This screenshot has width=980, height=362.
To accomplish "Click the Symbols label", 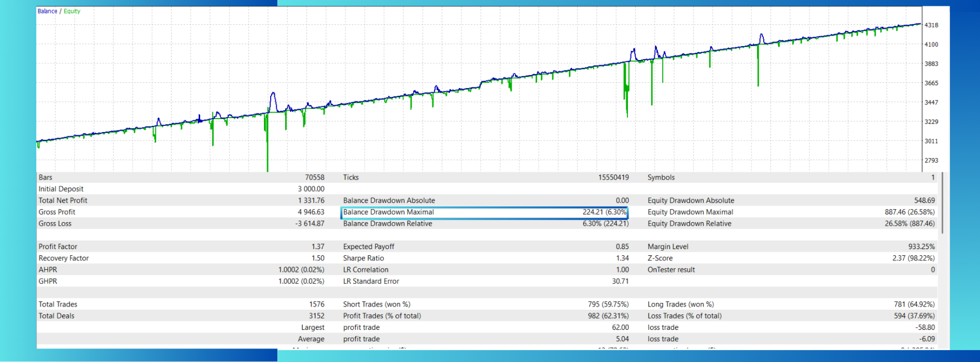I will [661, 178].
